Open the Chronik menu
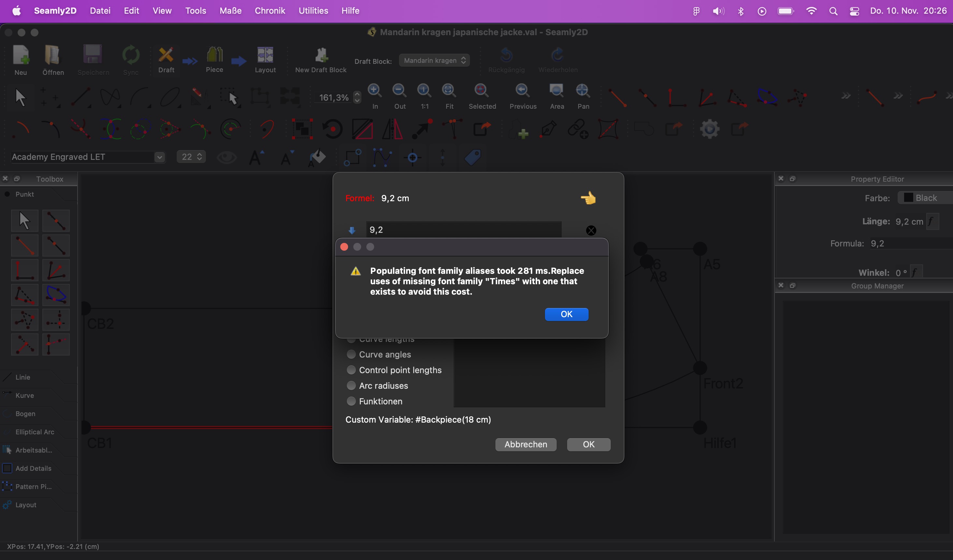Screen dimensions: 953x560 point(270,10)
